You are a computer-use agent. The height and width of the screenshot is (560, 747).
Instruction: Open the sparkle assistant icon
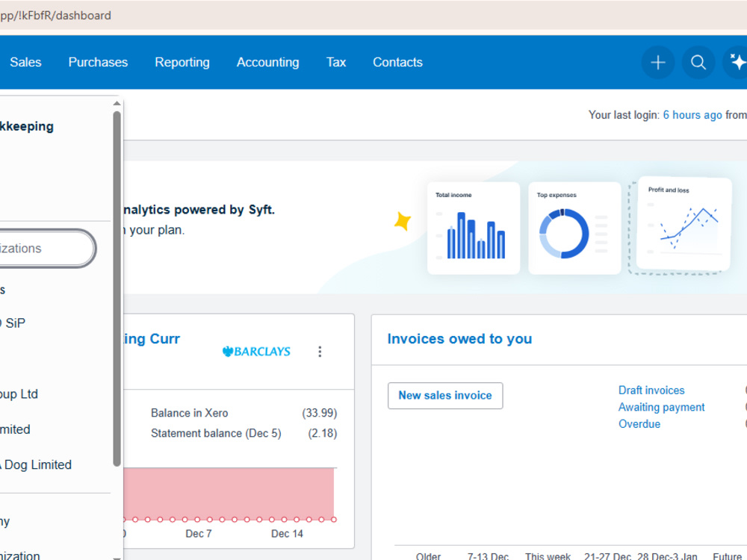click(737, 63)
